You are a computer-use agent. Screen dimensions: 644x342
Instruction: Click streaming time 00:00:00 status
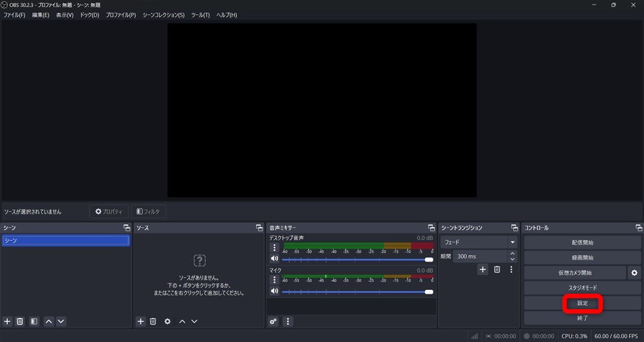click(x=505, y=336)
